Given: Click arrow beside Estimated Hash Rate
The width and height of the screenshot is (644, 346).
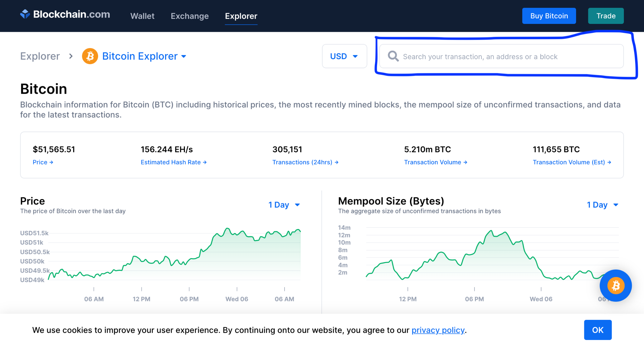Looking at the screenshot, I should [205, 162].
